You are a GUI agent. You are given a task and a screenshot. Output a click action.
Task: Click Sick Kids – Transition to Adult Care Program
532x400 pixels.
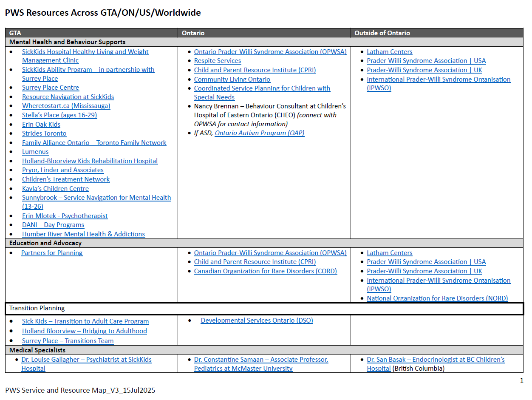pyautogui.click(x=85, y=321)
